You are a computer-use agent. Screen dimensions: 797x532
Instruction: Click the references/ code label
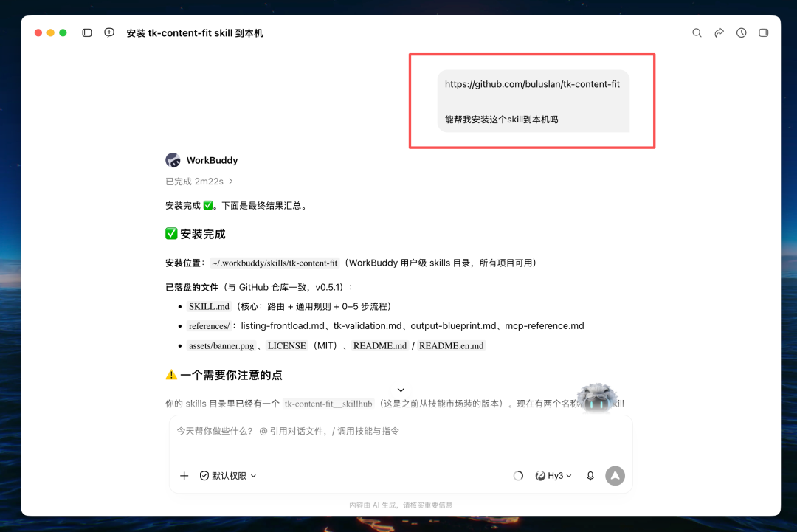209,325
